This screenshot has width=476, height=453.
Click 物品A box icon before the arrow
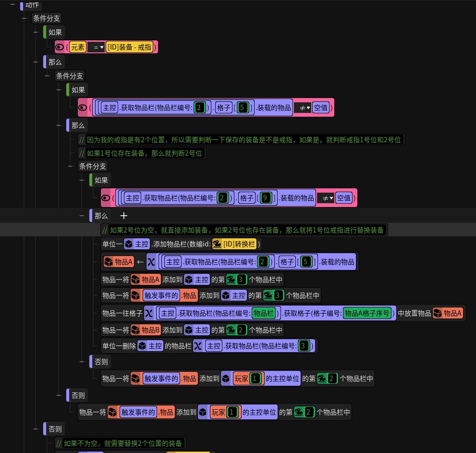tap(109, 262)
